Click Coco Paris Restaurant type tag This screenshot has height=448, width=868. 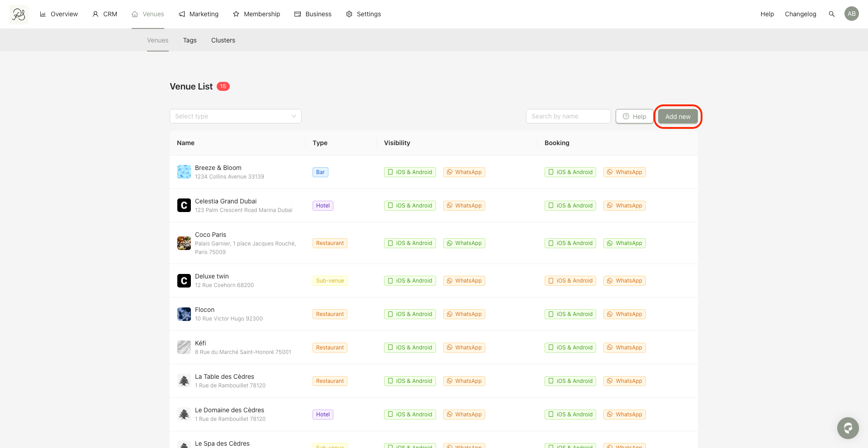click(330, 243)
